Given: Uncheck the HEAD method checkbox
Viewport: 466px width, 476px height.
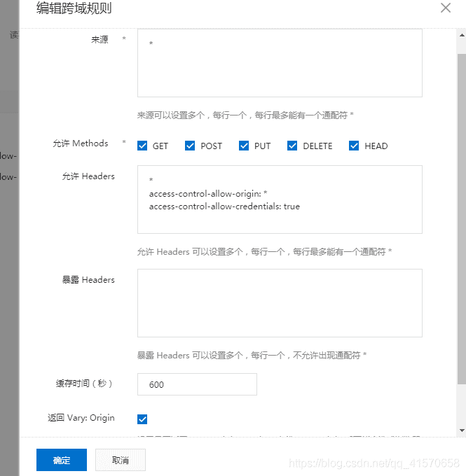Looking at the screenshot, I should tap(354, 146).
